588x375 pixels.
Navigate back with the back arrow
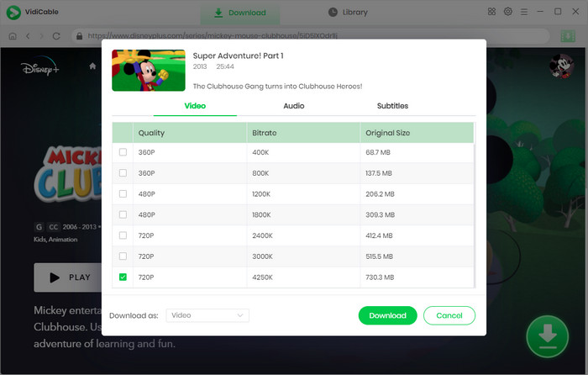tap(28, 36)
